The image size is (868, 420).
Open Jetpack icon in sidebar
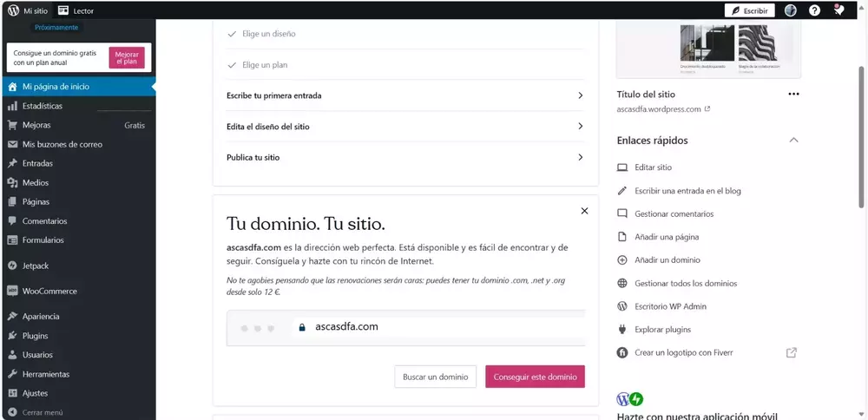tap(12, 266)
